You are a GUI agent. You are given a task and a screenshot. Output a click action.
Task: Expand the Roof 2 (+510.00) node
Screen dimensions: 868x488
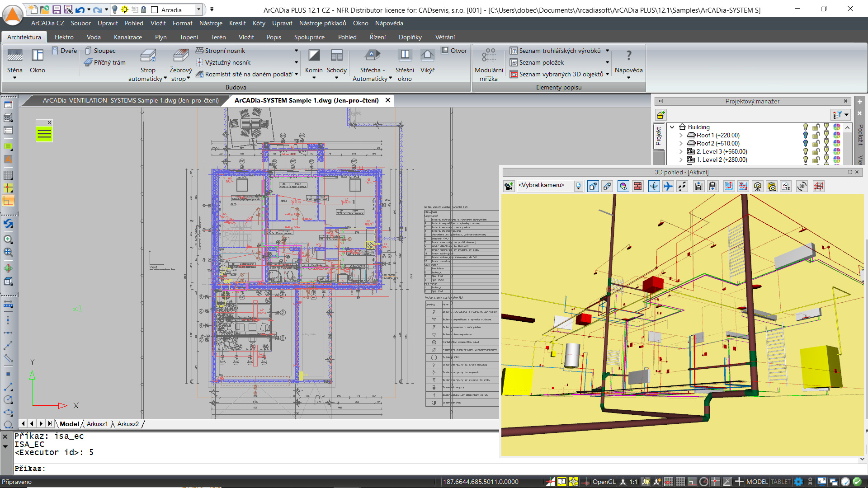(x=681, y=143)
